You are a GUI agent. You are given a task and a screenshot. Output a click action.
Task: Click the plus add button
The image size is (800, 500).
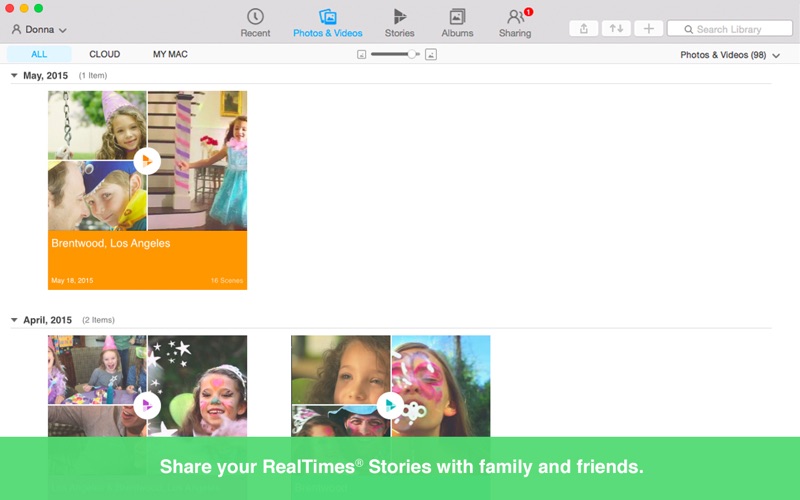click(648, 29)
